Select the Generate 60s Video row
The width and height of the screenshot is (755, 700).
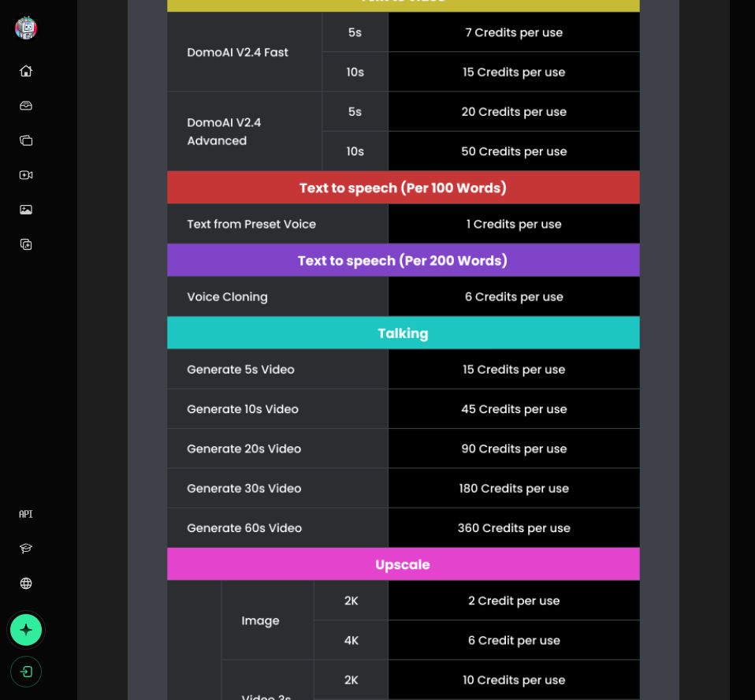403,527
